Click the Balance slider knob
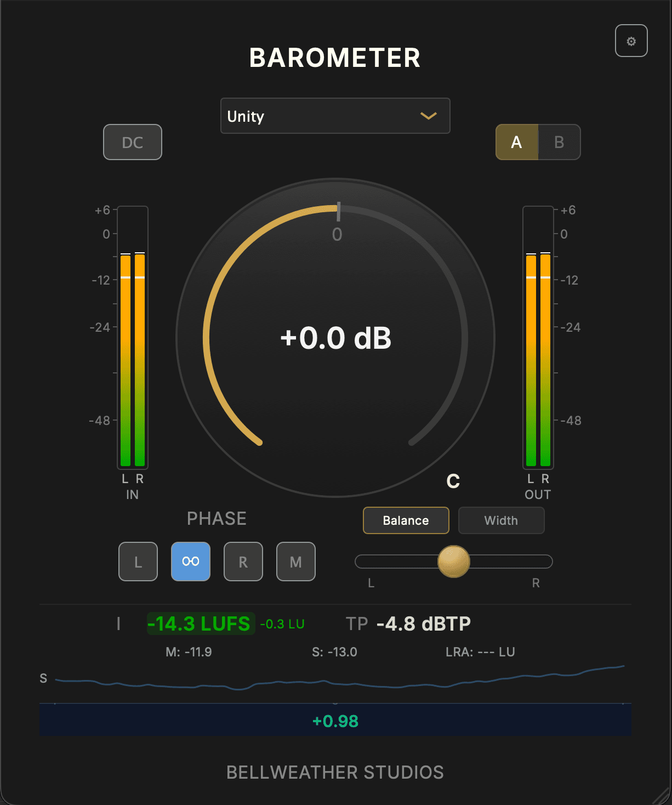Screen dimensions: 672x805 (x=454, y=562)
